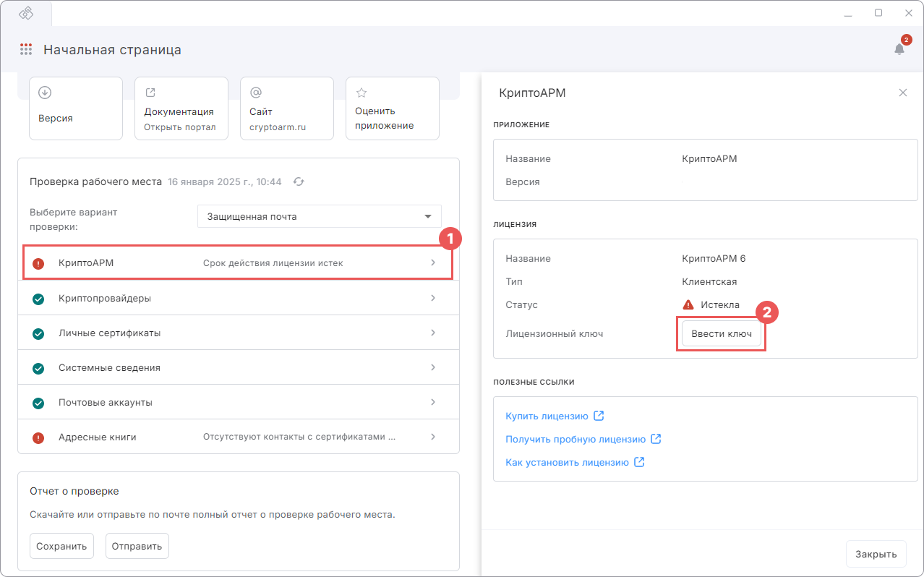Viewport: 924px width, 577px height.
Task: Expand the Личные сертификаты row chevron
Action: click(433, 333)
